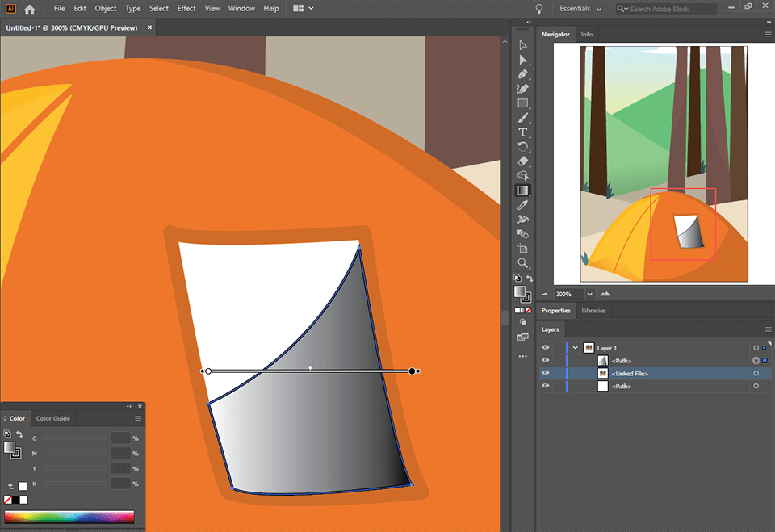Select the Selection tool
Screen dimensions: 775x532
coord(523,44)
